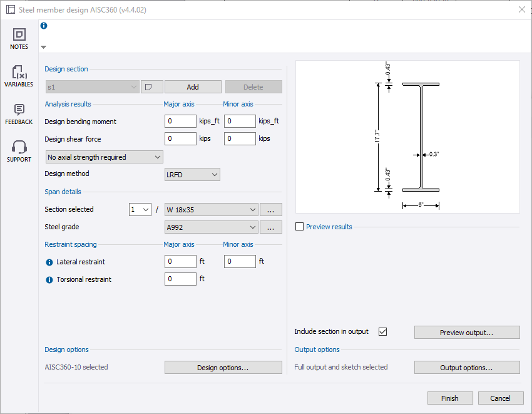Preview the output report

click(466, 332)
